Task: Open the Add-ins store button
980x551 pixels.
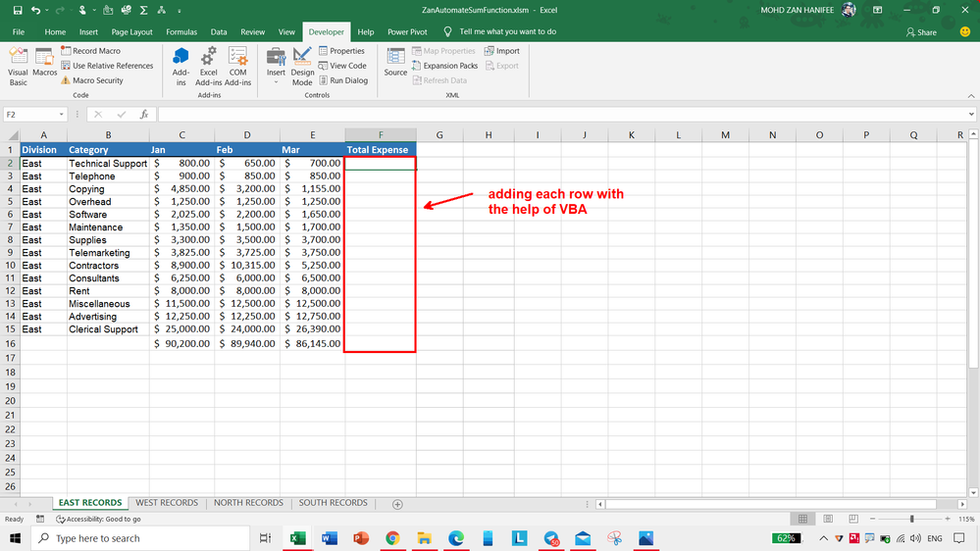Action: pos(181,67)
